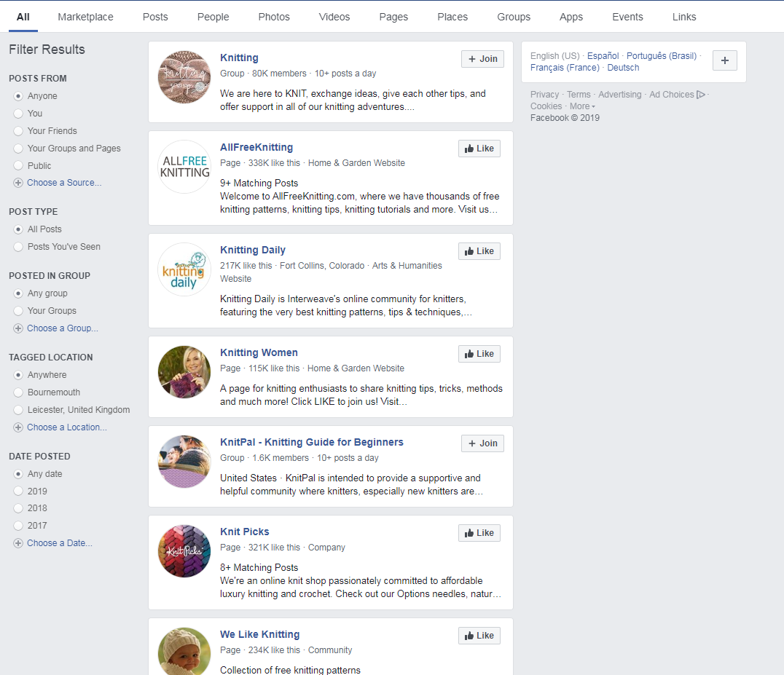Select Leicester, United Kingdom location
This screenshot has width=784, height=675.
point(18,410)
